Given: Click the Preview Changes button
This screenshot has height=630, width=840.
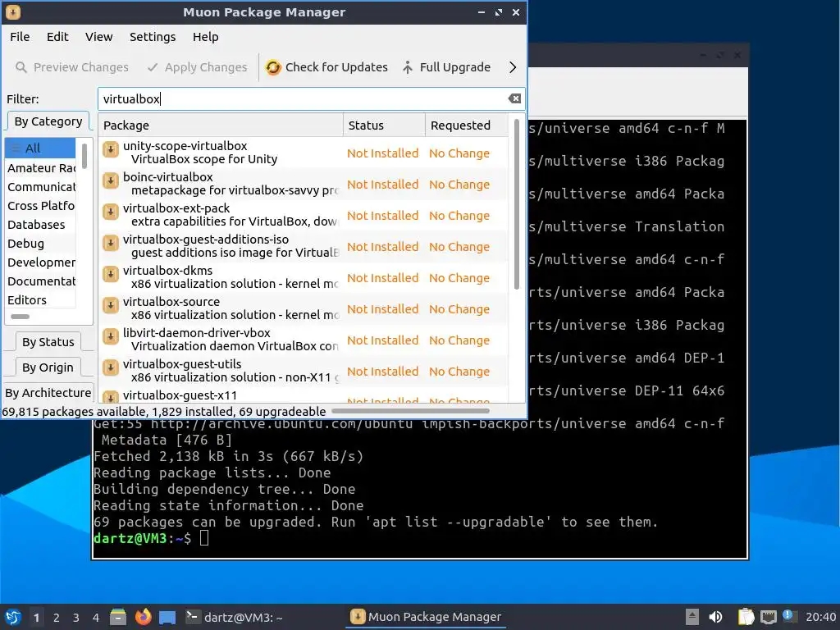Looking at the screenshot, I should click(x=72, y=67).
